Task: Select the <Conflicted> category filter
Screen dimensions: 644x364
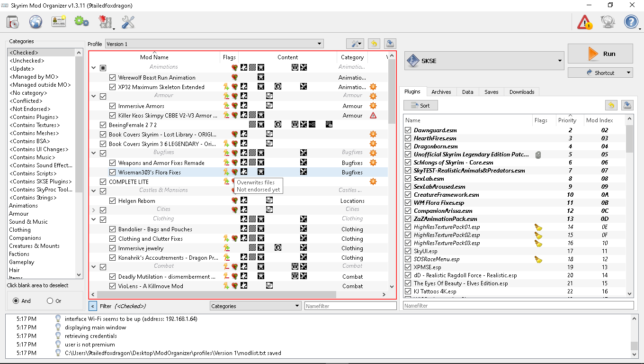Action: click(26, 101)
